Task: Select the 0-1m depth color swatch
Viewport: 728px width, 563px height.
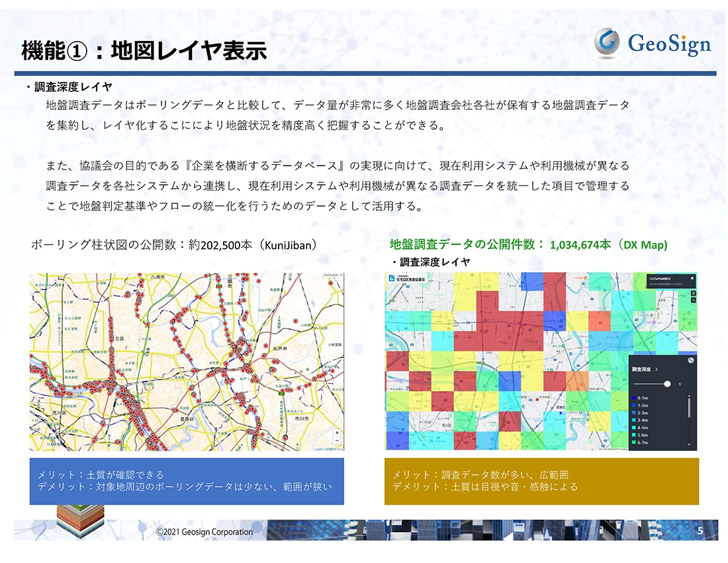Action: point(633,398)
